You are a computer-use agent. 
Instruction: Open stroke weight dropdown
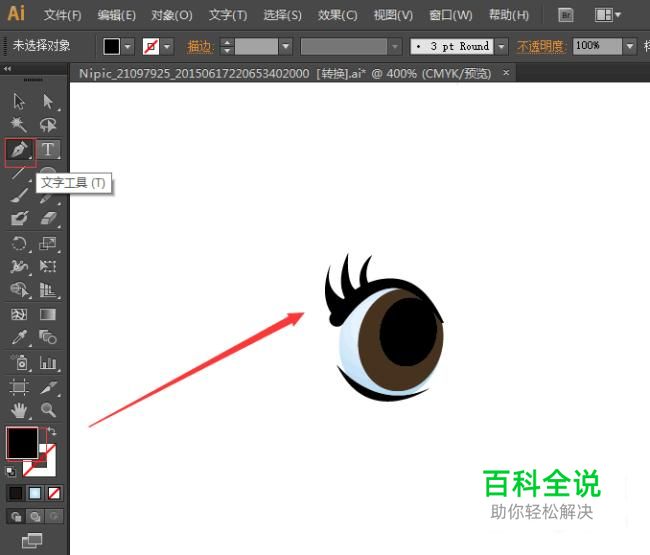click(x=286, y=46)
